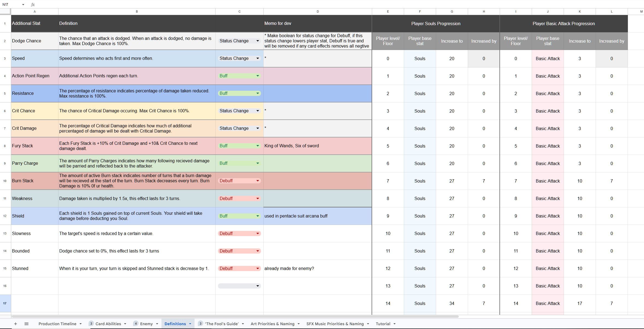644x329 pixels.
Task: Select 'Player Basic Attack Progression' header
Action: 564,23
